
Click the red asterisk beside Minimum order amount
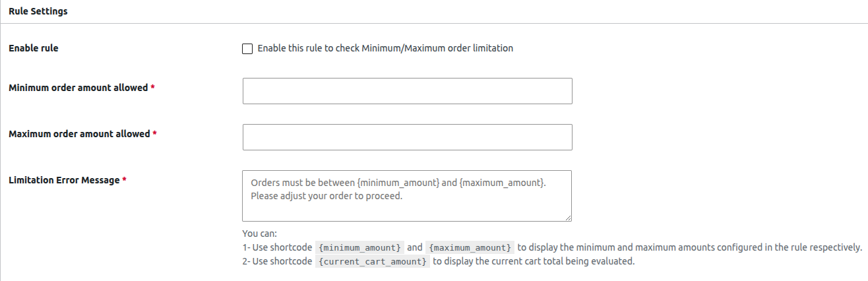[153, 88]
